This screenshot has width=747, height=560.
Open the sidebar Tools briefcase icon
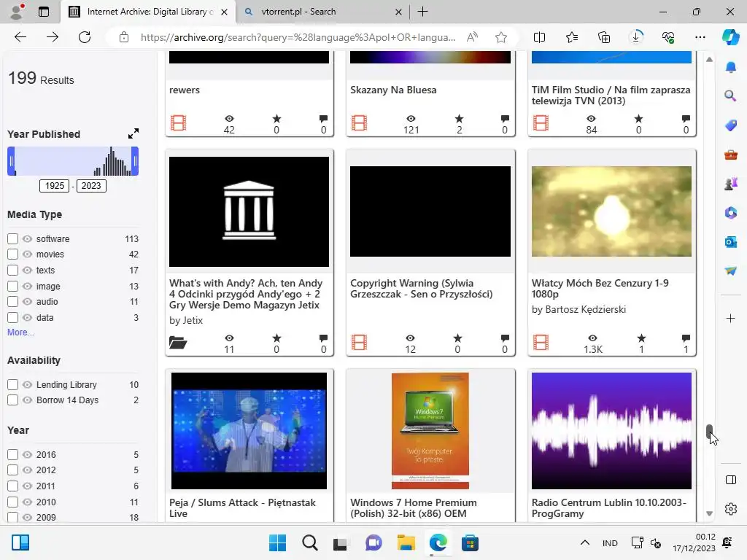coord(730,155)
